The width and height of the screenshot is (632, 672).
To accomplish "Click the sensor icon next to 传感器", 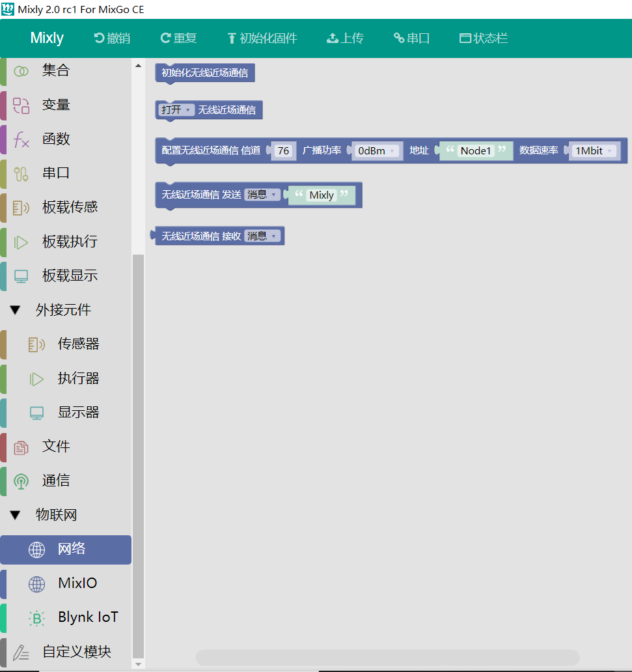I will 36,344.
